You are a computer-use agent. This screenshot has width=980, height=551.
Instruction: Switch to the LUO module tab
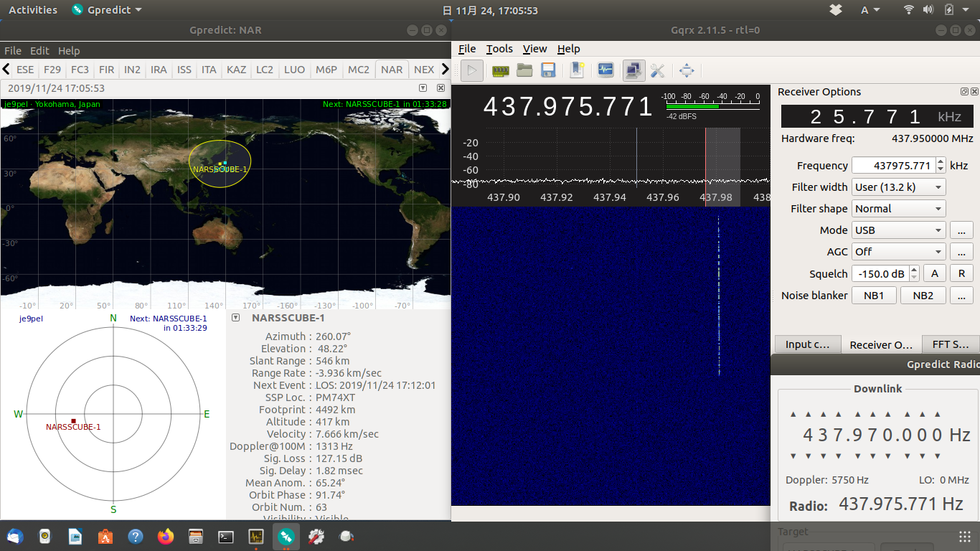pos(294,70)
